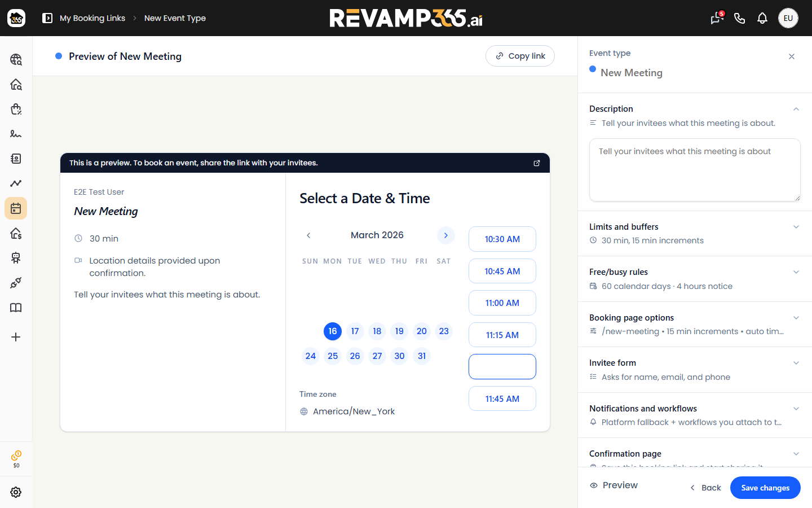The height and width of the screenshot is (508, 812).
Task: Open the signature icon in the sidebar
Action: (x=16, y=134)
